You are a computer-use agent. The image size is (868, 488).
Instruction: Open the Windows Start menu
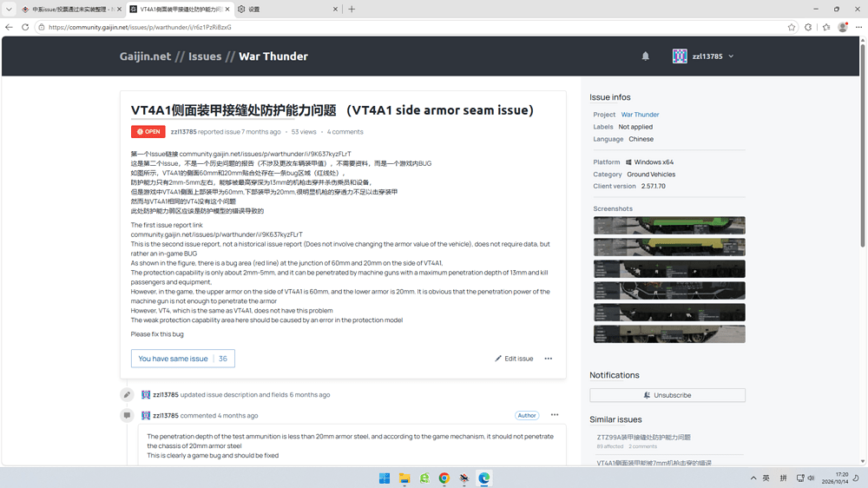385,478
